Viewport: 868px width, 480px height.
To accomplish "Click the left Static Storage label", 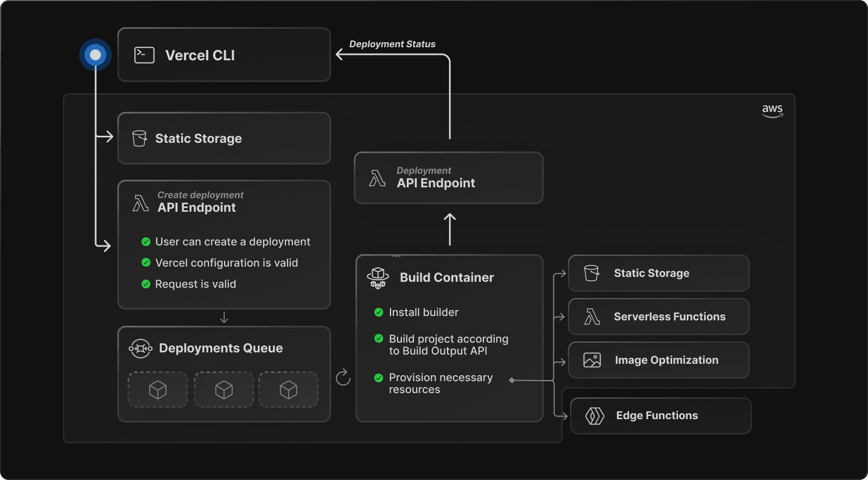I will [x=199, y=138].
